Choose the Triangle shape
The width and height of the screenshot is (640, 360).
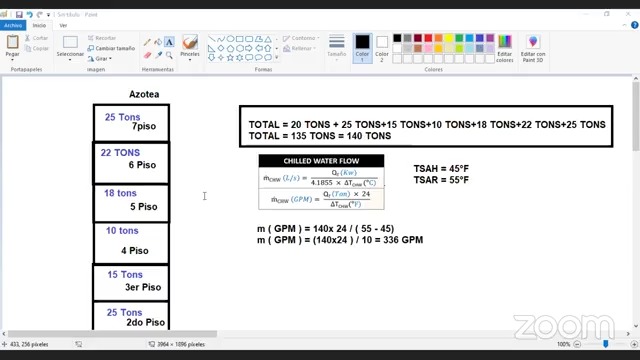pos(268,39)
